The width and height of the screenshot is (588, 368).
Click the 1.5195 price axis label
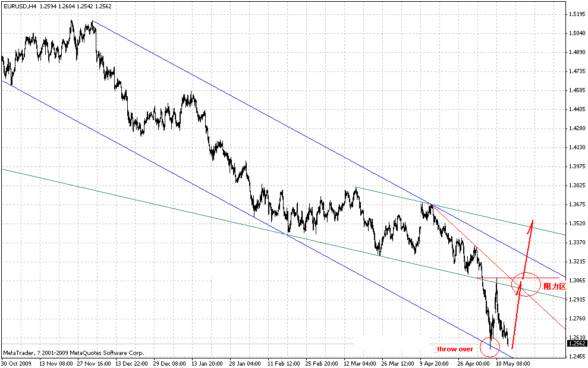click(577, 14)
